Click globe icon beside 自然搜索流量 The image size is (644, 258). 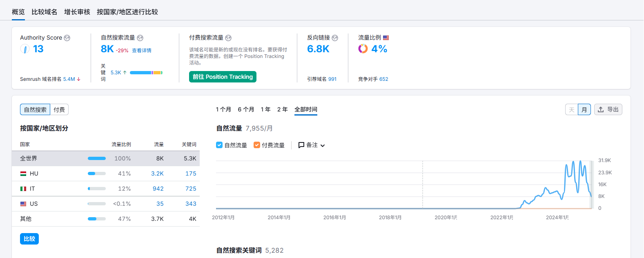point(140,38)
